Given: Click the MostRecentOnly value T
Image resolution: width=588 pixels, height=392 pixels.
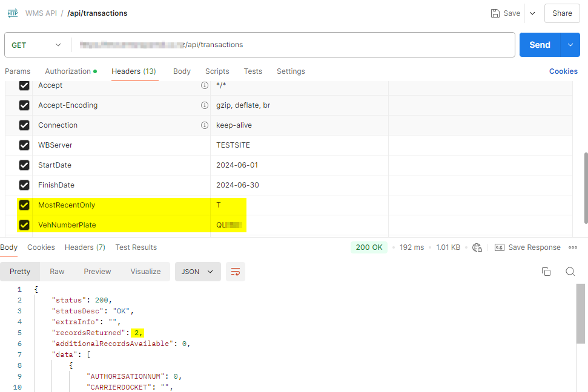Looking at the screenshot, I should [219, 205].
